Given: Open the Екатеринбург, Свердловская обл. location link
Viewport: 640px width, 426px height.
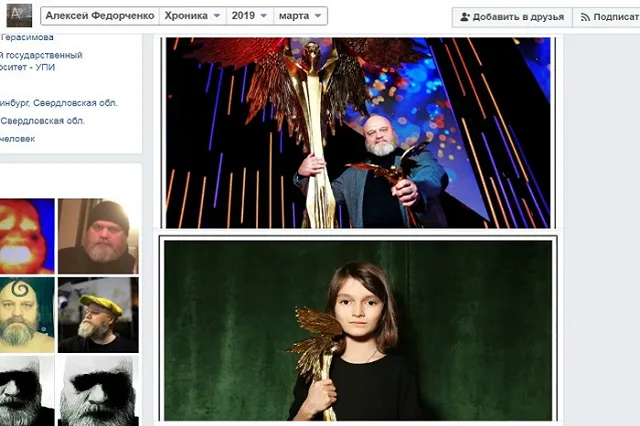Looking at the screenshot, I should (58, 103).
